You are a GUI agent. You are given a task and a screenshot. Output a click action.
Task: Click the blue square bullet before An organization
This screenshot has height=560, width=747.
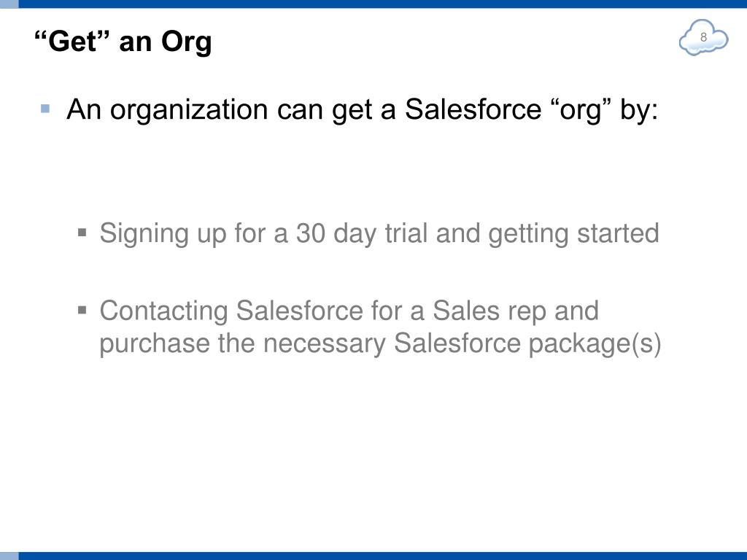45,109
